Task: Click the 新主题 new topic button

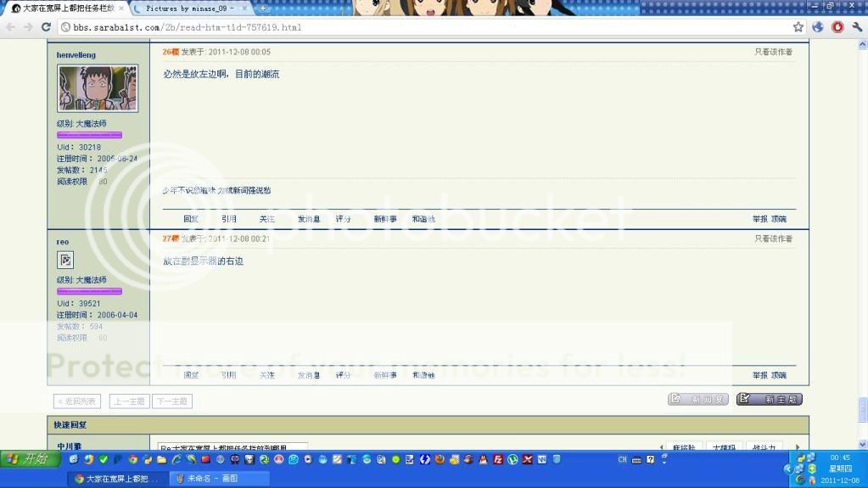Action: coord(770,399)
